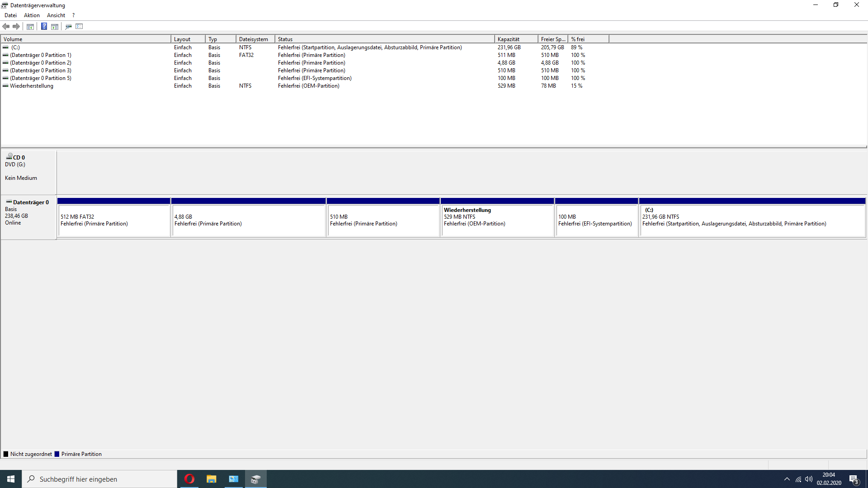Open the Datei menu
The height and width of the screenshot is (488, 868).
[10, 15]
